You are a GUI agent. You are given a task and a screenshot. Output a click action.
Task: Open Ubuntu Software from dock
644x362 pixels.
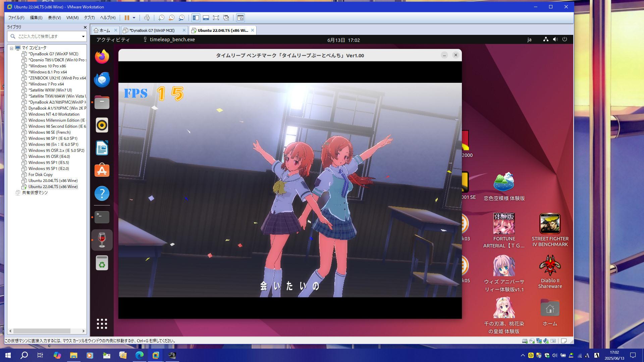click(x=102, y=171)
